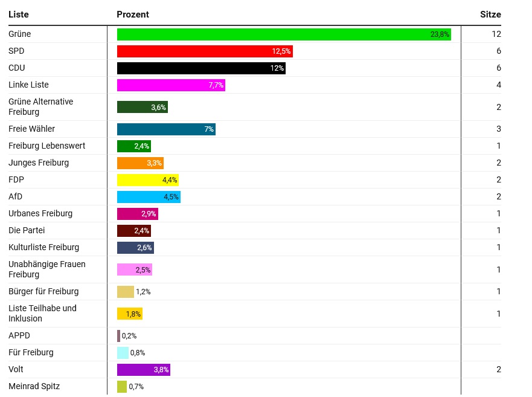This screenshot has height=397, width=532.
Task: Click the Liste column header
Action: tap(19, 15)
